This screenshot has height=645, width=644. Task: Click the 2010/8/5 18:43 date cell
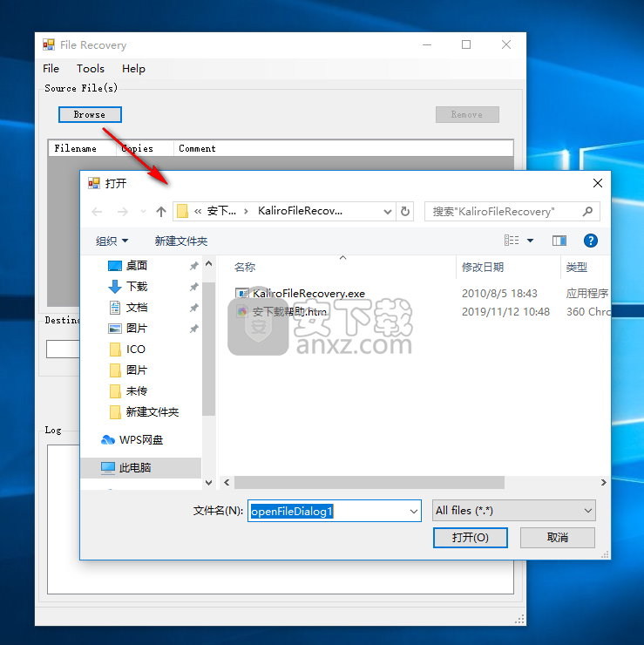click(499, 294)
